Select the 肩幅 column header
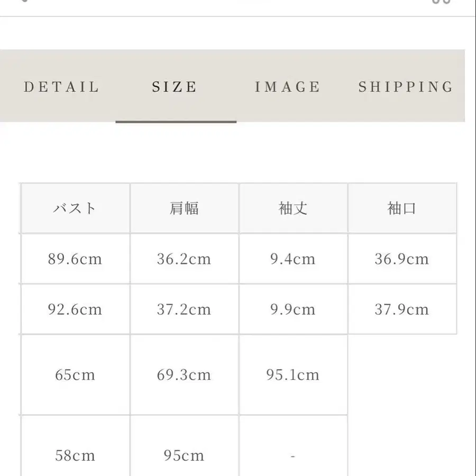 184,208
